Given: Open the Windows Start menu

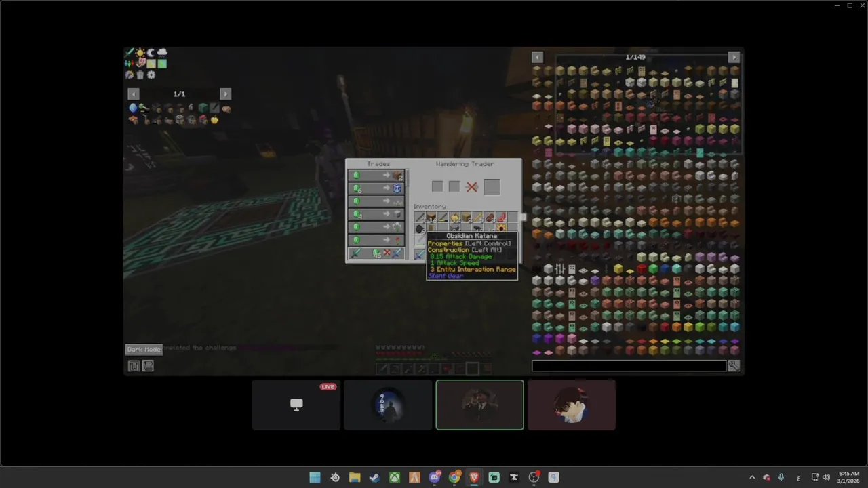Looking at the screenshot, I should click(x=315, y=477).
